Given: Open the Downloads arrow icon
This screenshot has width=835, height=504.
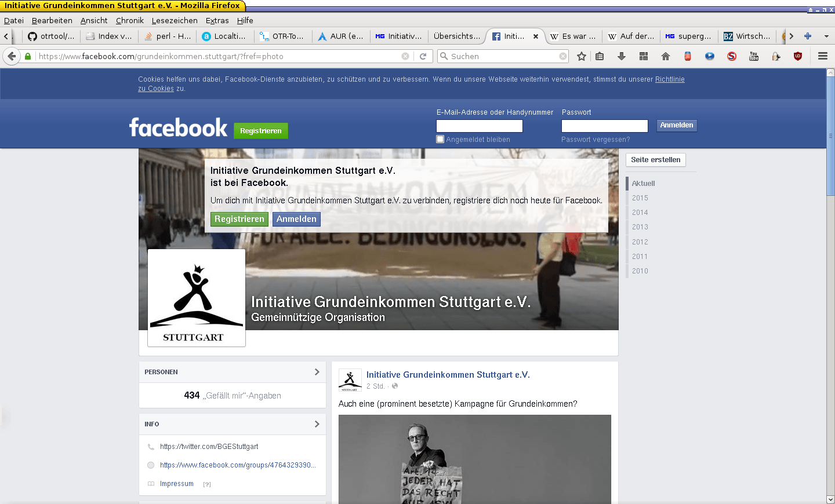Looking at the screenshot, I should pyautogui.click(x=622, y=56).
